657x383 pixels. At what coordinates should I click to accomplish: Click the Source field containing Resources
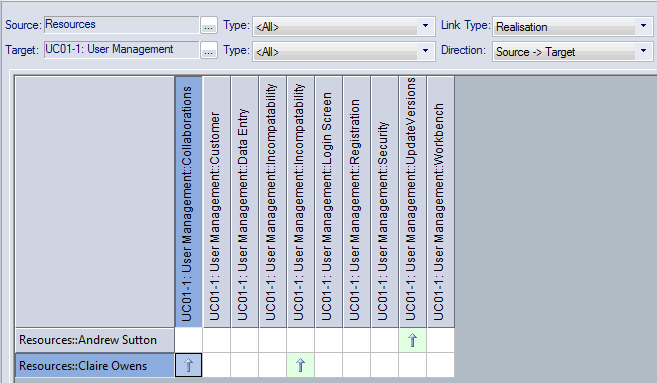click(x=121, y=25)
